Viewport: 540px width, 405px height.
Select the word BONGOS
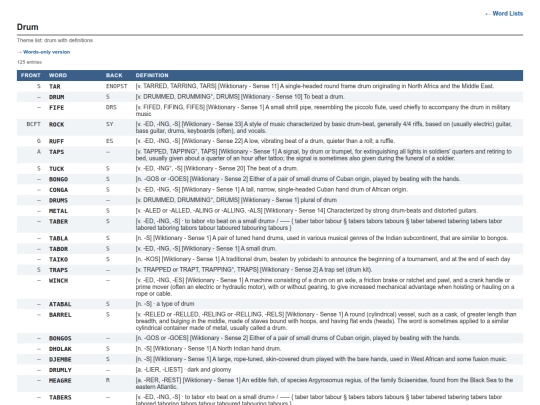pos(60,339)
